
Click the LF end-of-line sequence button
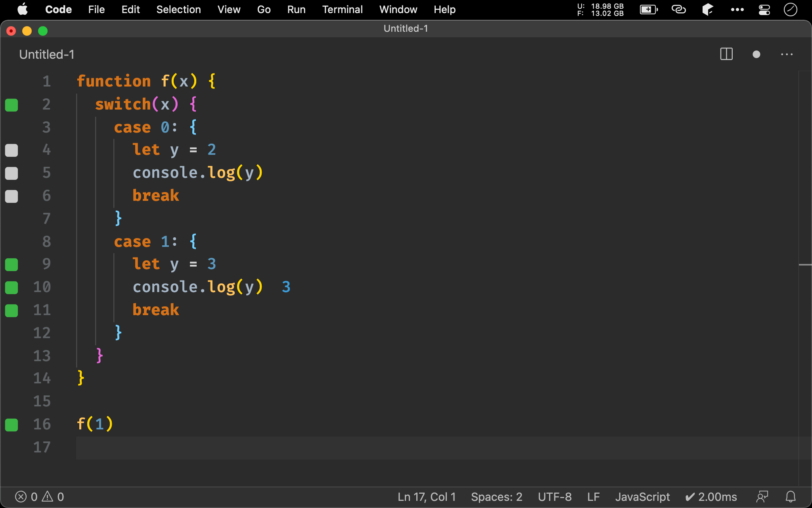[x=593, y=496]
